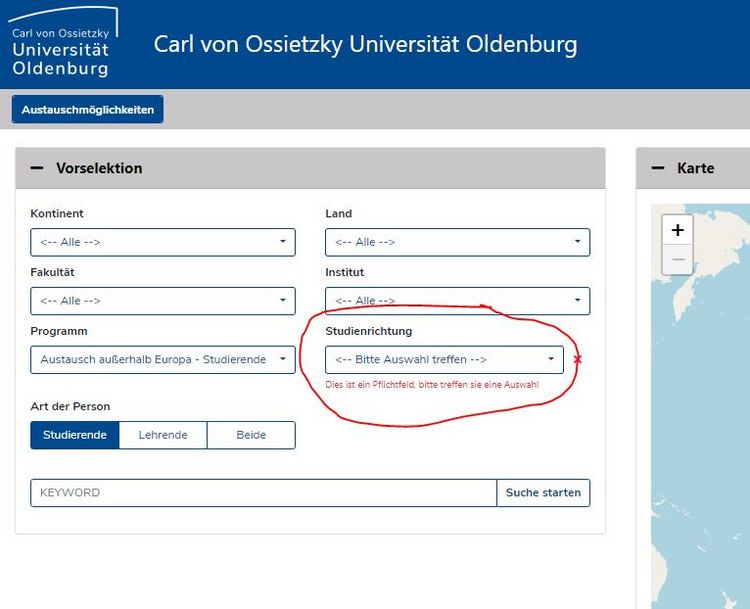Screen dimensions: 750x609
Task: Open the Programm dropdown
Action: [x=163, y=360]
